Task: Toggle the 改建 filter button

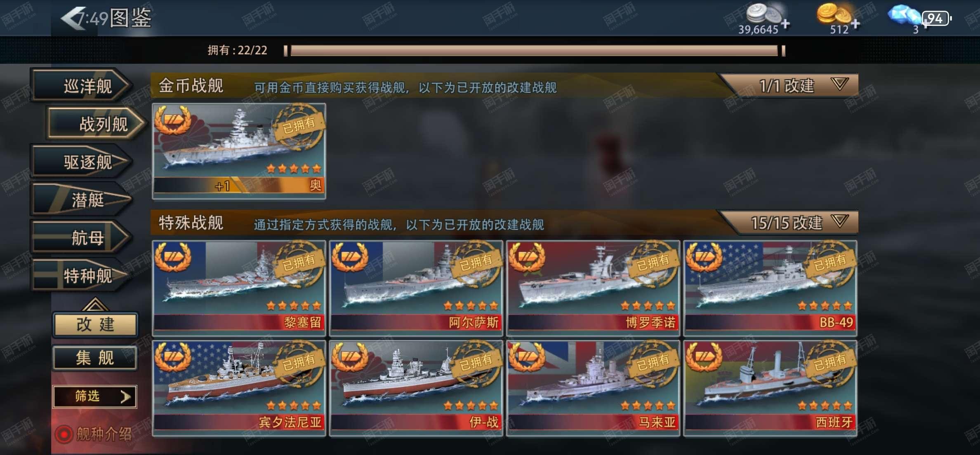Action: pos(95,324)
